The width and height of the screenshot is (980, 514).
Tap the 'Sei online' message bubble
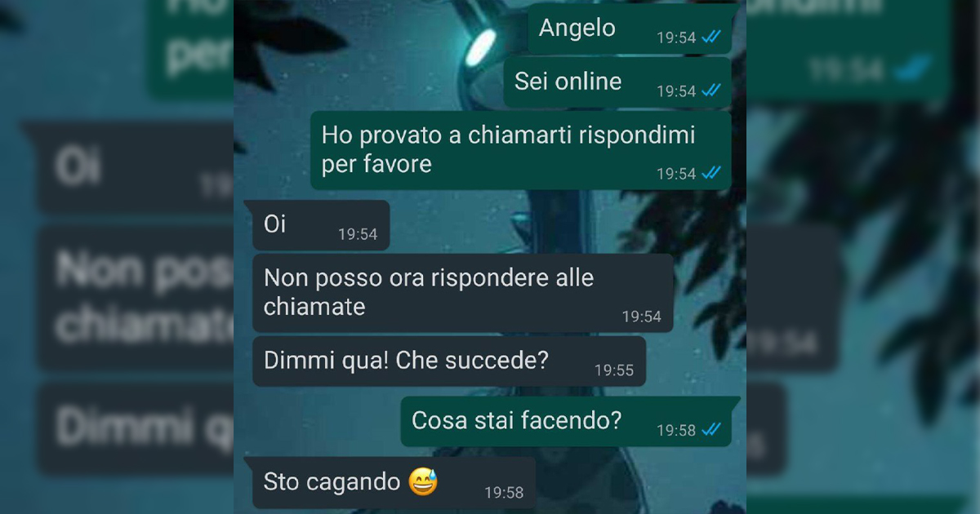pyautogui.click(x=617, y=82)
